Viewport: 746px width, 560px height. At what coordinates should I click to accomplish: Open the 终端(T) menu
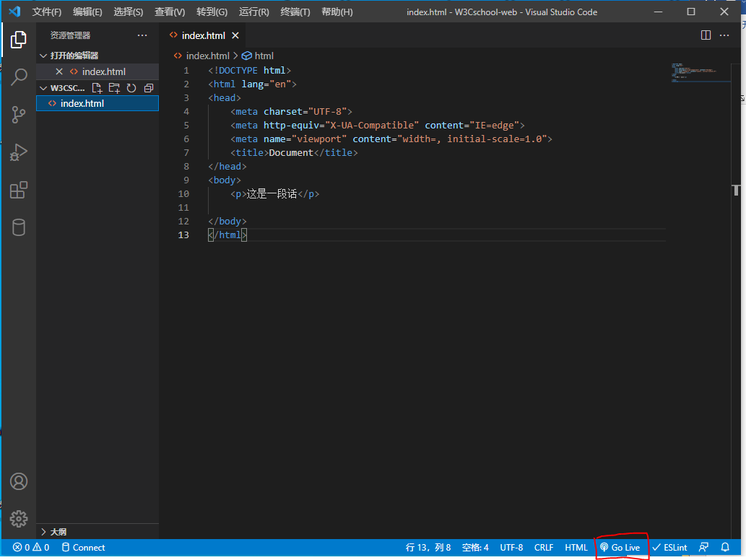click(x=295, y=12)
